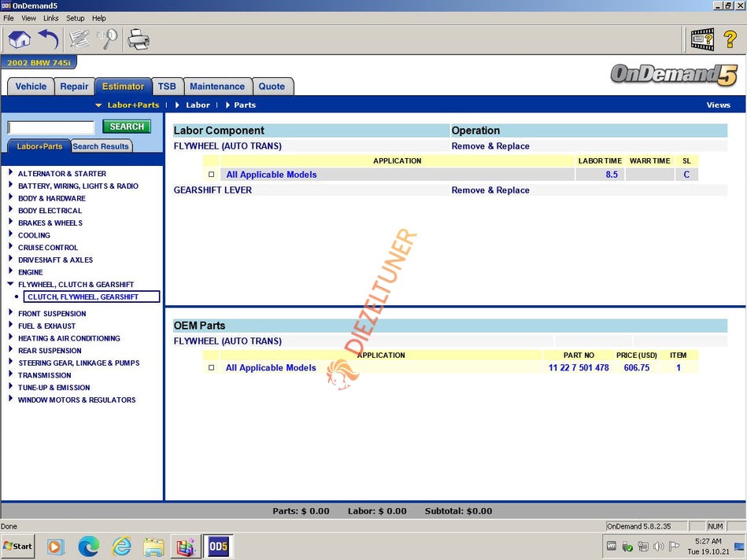
Task: Launch Internet Explorer from taskbar
Action: 121,546
